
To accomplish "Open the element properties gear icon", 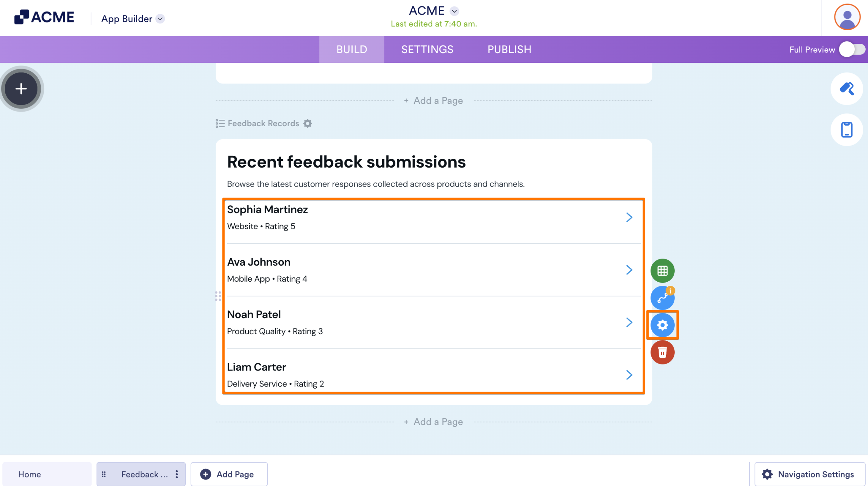I will click(662, 325).
